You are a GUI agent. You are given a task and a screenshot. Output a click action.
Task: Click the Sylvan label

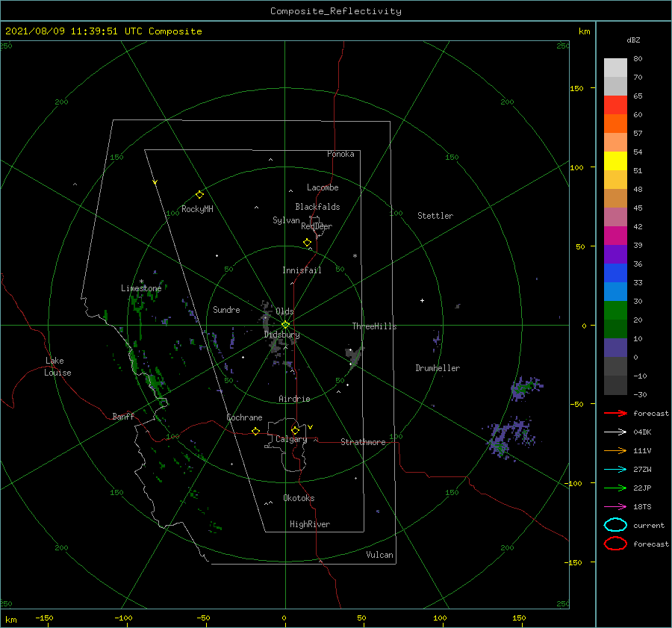coord(286,220)
